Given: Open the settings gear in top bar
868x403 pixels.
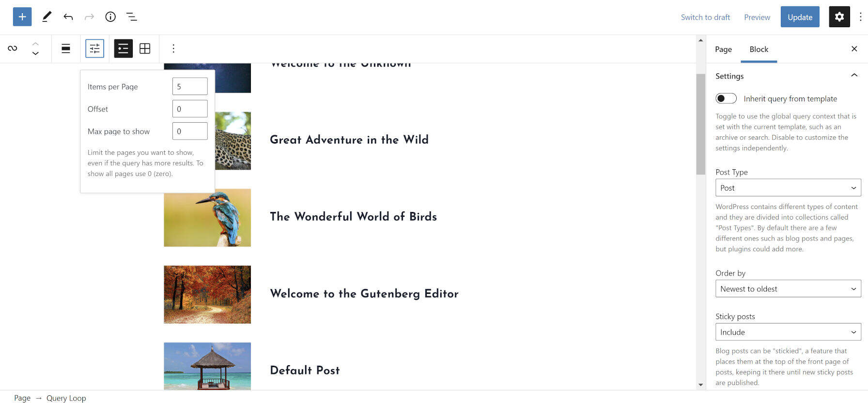Looking at the screenshot, I should (x=839, y=17).
